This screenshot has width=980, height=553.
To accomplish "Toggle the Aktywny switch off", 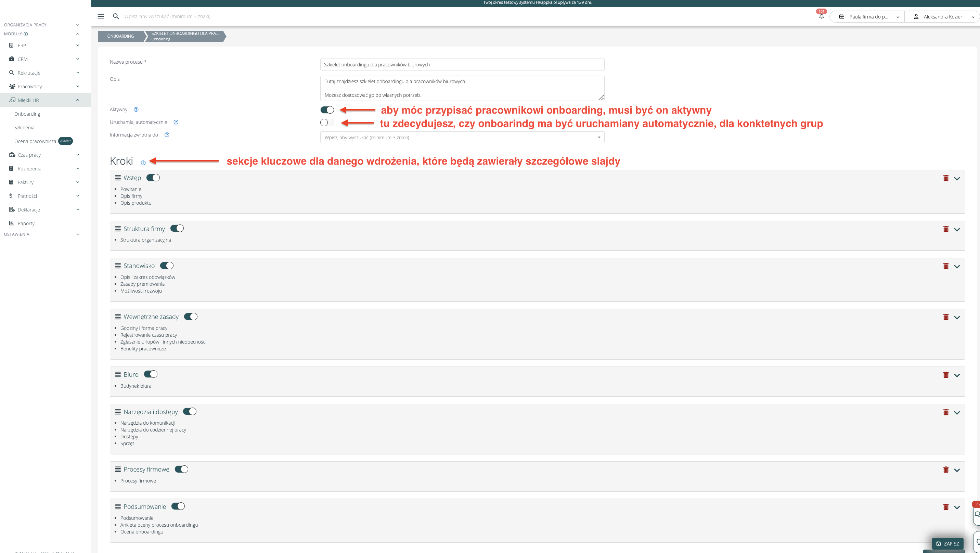I will click(x=327, y=110).
